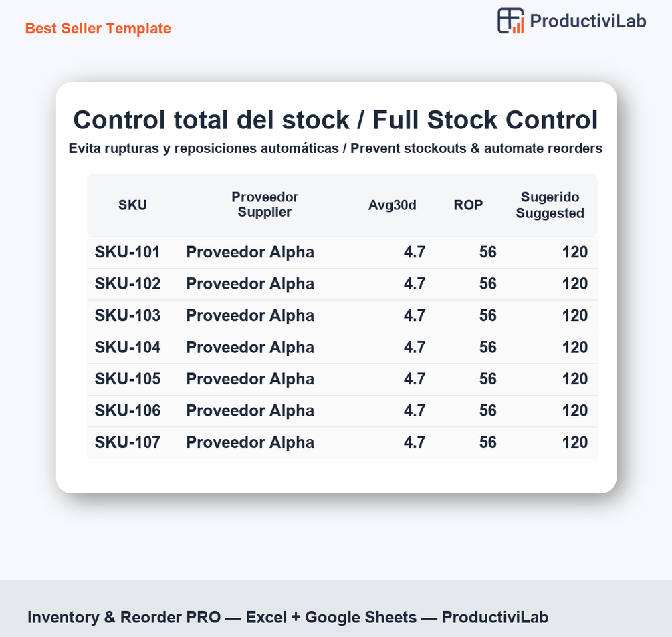The image size is (672, 637).
Task: Click the ProductiviLab brand name text
Action: click(x=588, y=21)
